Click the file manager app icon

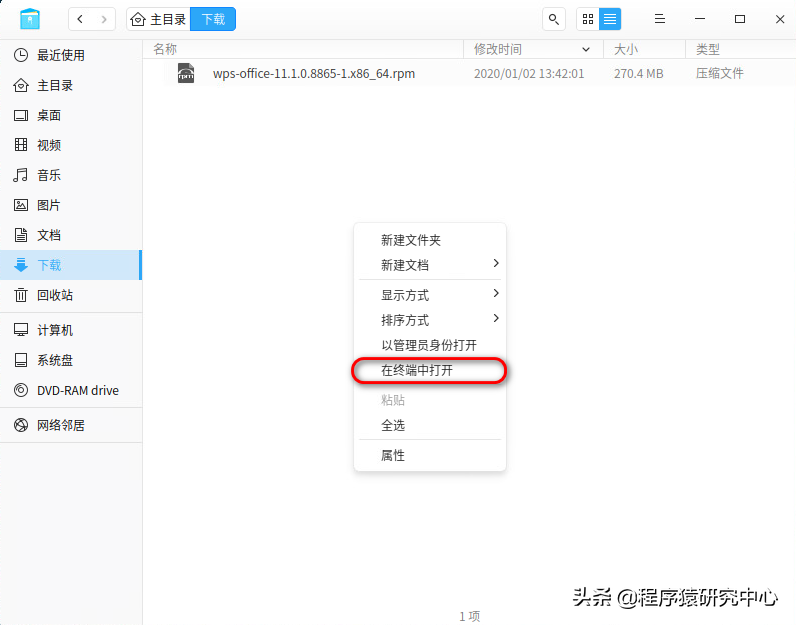[29, 19]
